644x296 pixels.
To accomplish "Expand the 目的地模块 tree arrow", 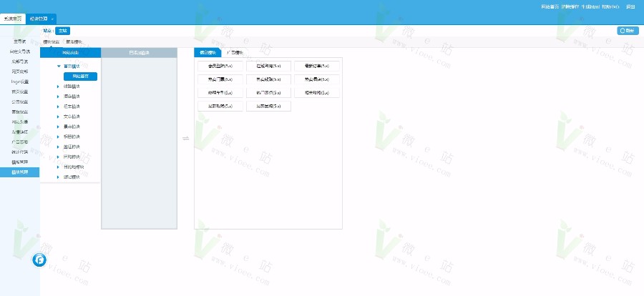I will point(59,167).
